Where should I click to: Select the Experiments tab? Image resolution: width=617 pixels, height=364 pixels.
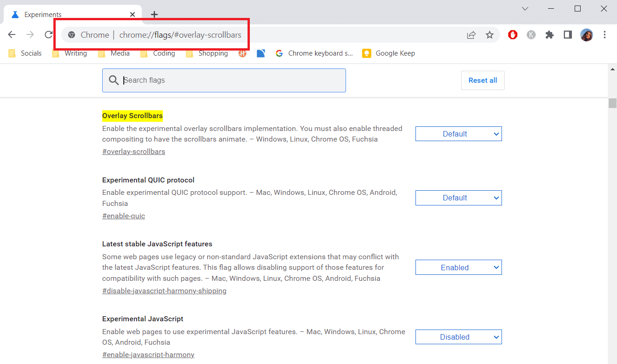(x=74, y=15)
